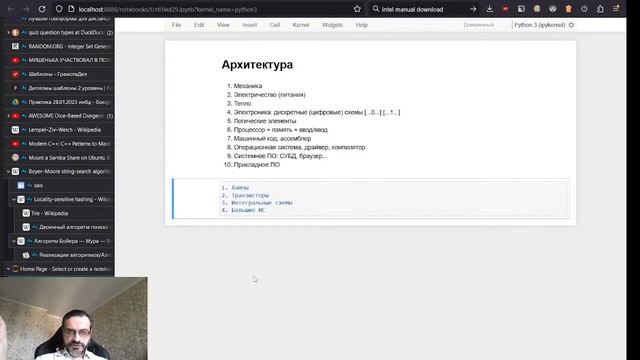Click the red extension icon in toolbar
This screenshot has height=360, width=640.
click(505, 9)
